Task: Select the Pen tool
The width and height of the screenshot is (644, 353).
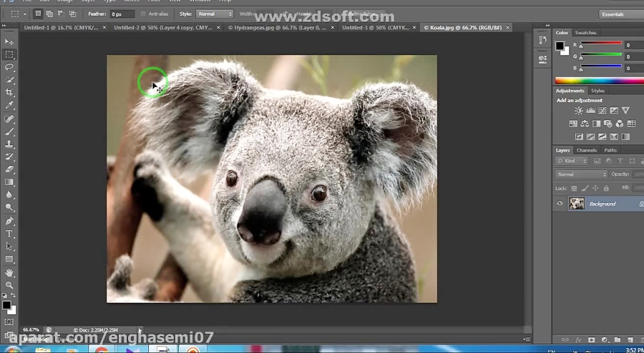Action: click(x=9, y=222)
